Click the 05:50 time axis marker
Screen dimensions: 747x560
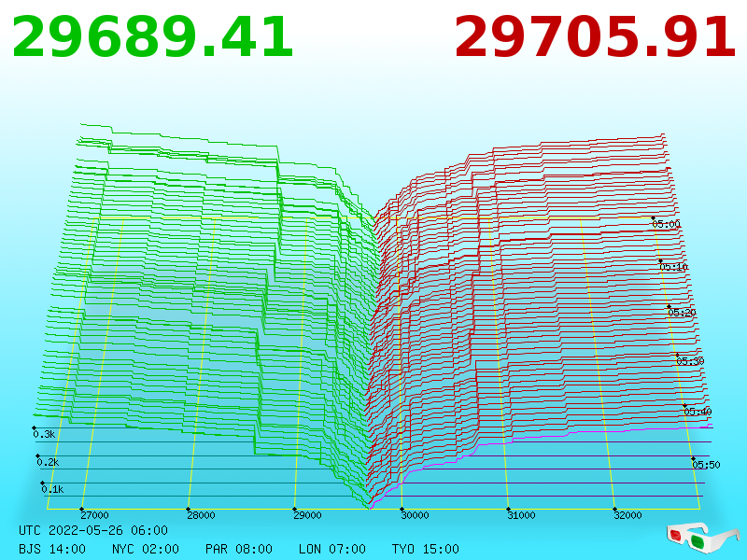click(x=706, y=465)
